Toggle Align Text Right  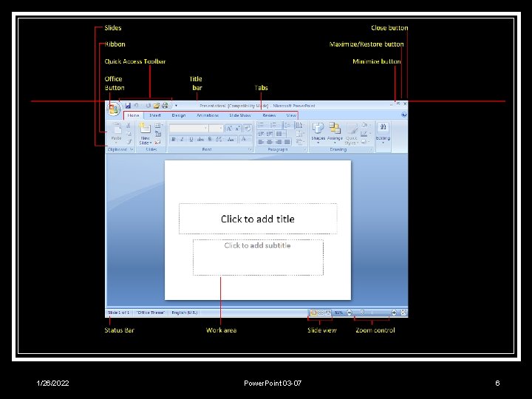[x=279, y=142]
